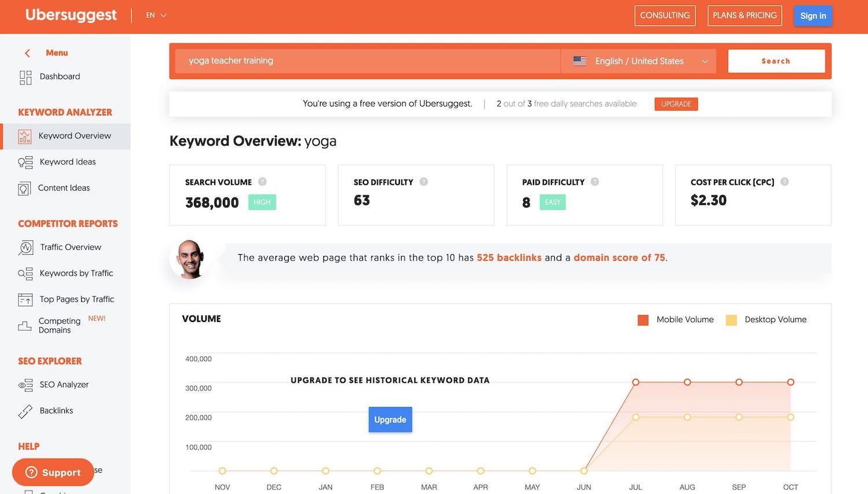
Task: Click the domain score of 75 link
Action: 619,258
